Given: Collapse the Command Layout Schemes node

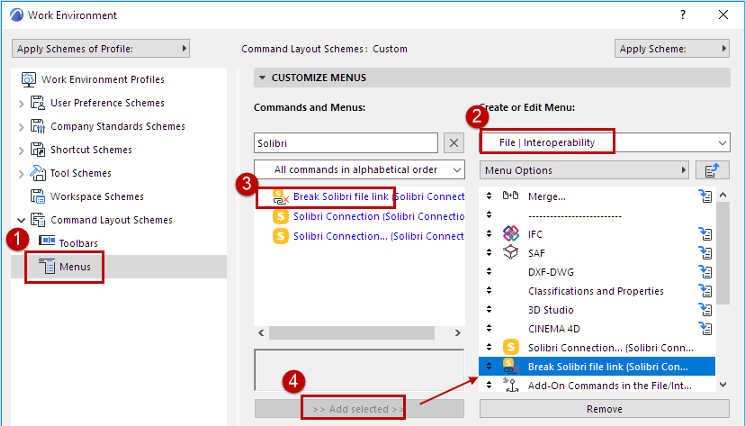Looking at the screenshot, I should pos(21,220).
